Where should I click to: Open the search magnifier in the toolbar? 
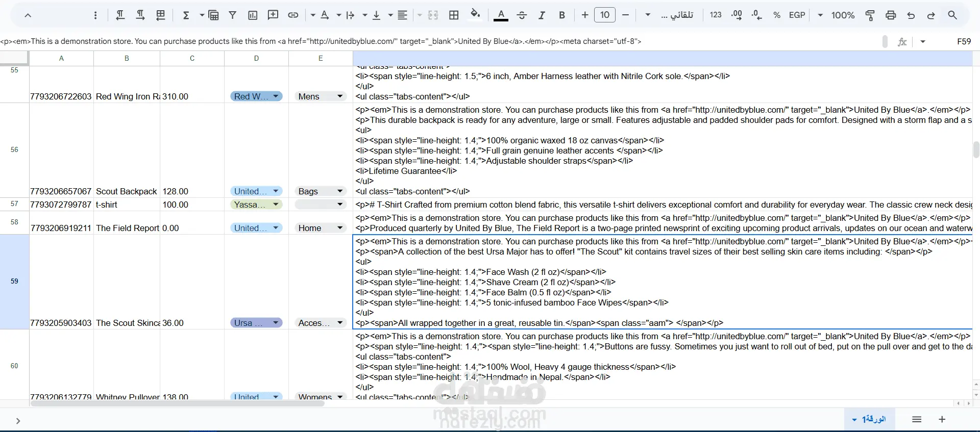click(x=952, y=15)
